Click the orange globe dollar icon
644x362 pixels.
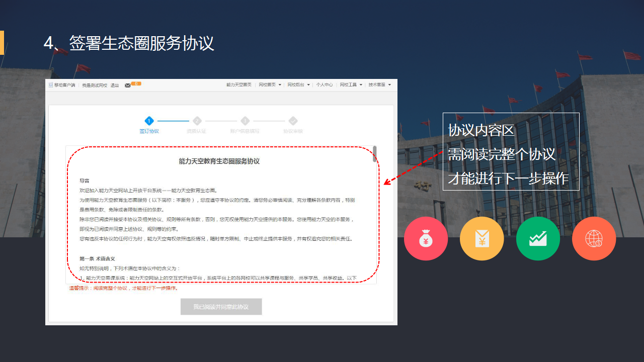pos(594,239)
